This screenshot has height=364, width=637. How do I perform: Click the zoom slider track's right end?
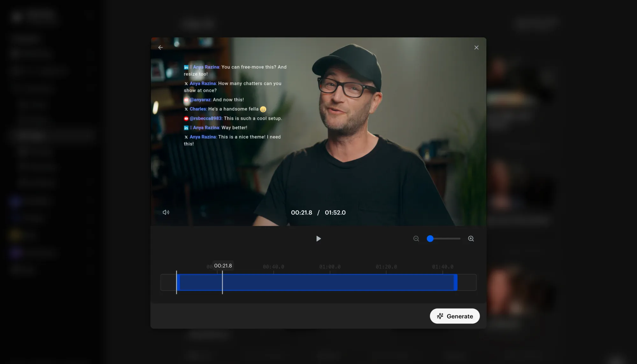(459, 239)
